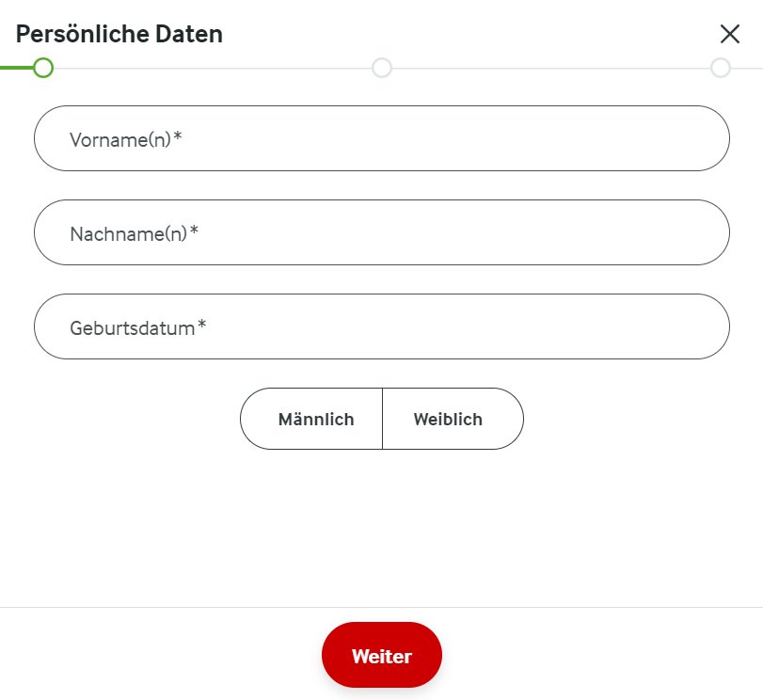Click the Persönliche Daten heading
The image size is (763, 700).
(x=119, y=35)
